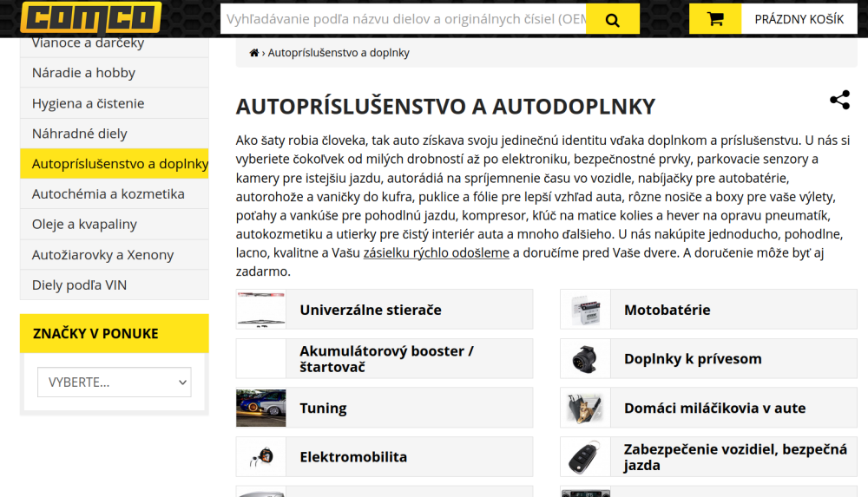This screenshot has height=497, width=868.
Task: Focus the parts search input field
Action: click(x=403, y=19)
